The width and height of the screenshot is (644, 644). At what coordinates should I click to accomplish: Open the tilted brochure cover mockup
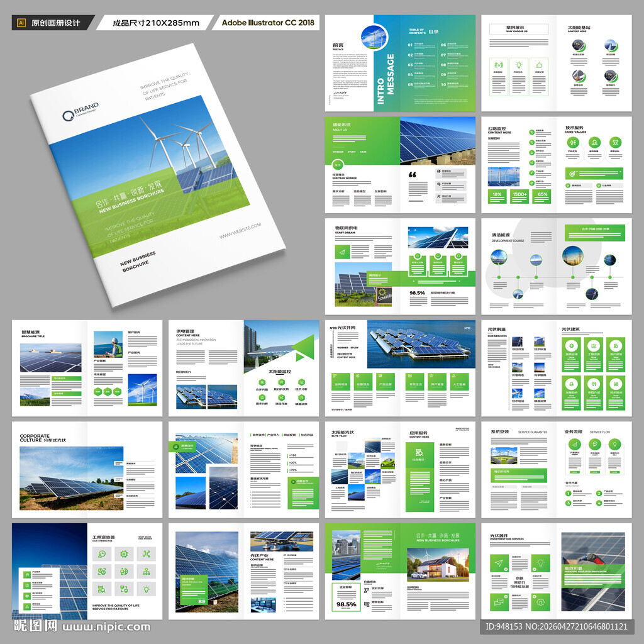158,175
